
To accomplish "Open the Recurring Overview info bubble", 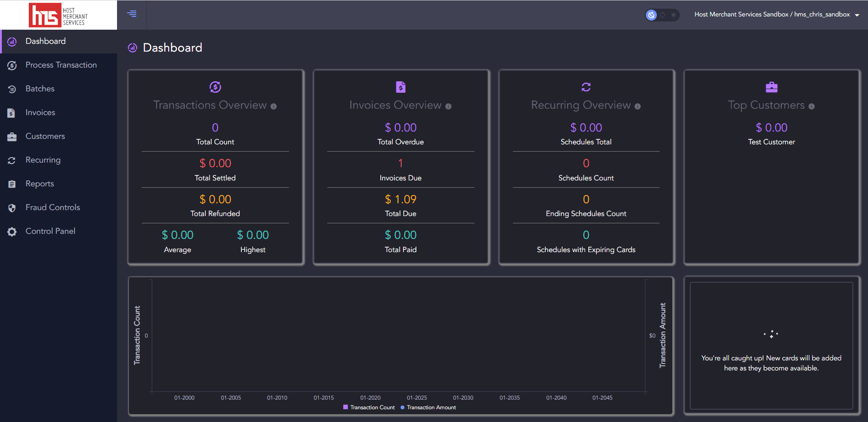I will point(638,106).
